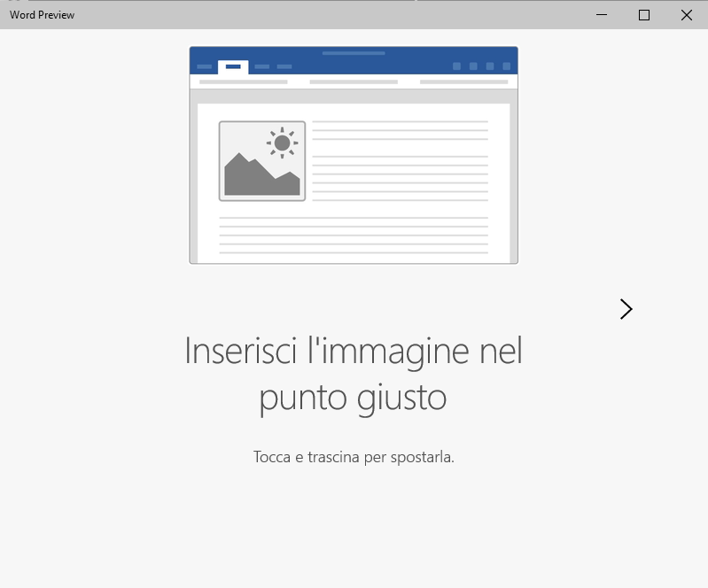The image size is (708, 588).
Task: Click the "Word Preview" window title
Action: coord(43,15)
